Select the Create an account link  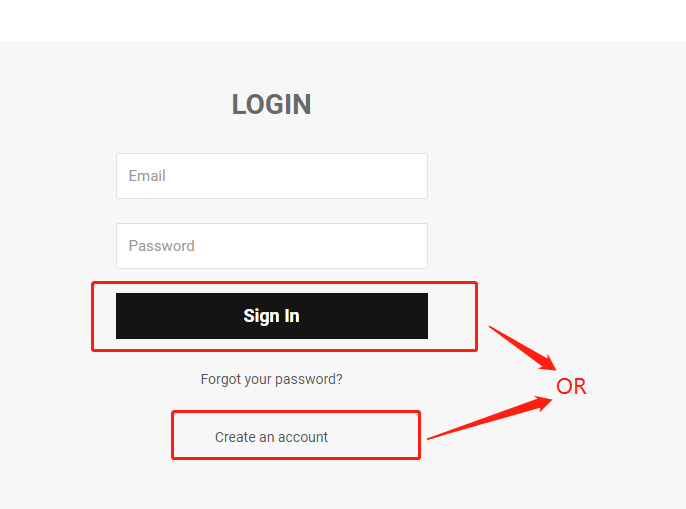pyautogui.click(x=271, y=437)
